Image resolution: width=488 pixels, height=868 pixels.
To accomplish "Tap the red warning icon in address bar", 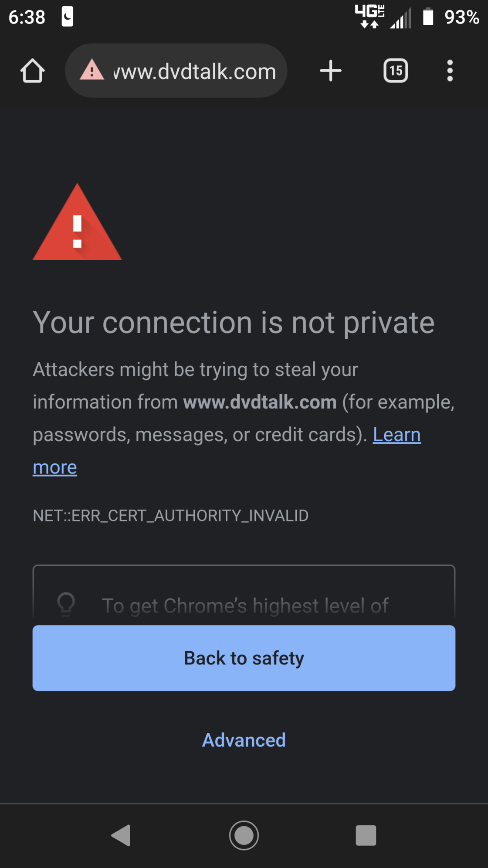I will point(92,71).
